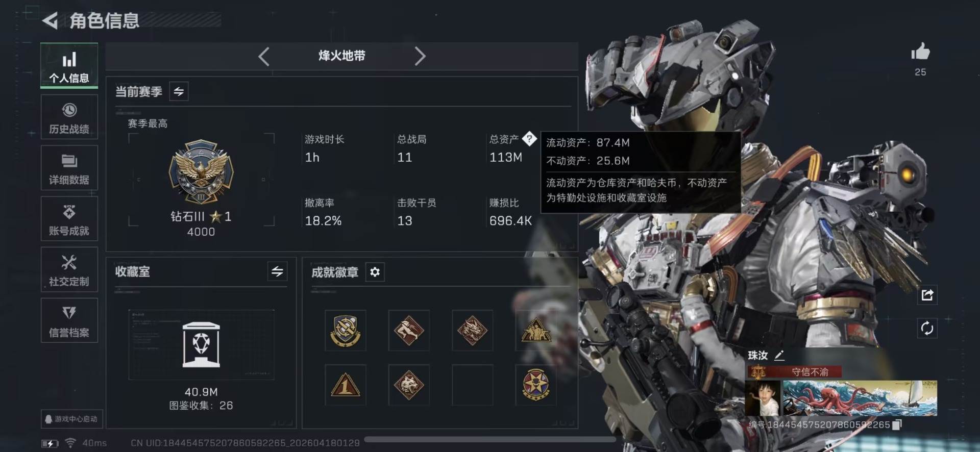Select the 详细数据 tab
This screenshot has width=980, height=452.
69,168
